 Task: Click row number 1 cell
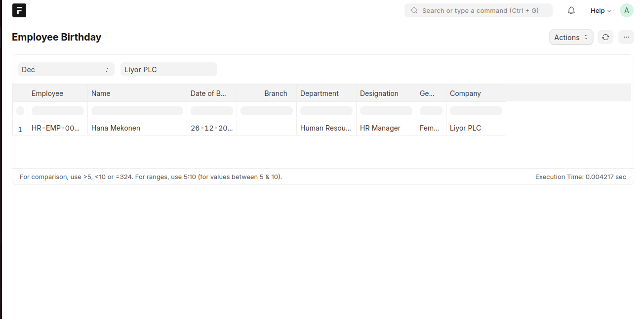coord(20,129)
